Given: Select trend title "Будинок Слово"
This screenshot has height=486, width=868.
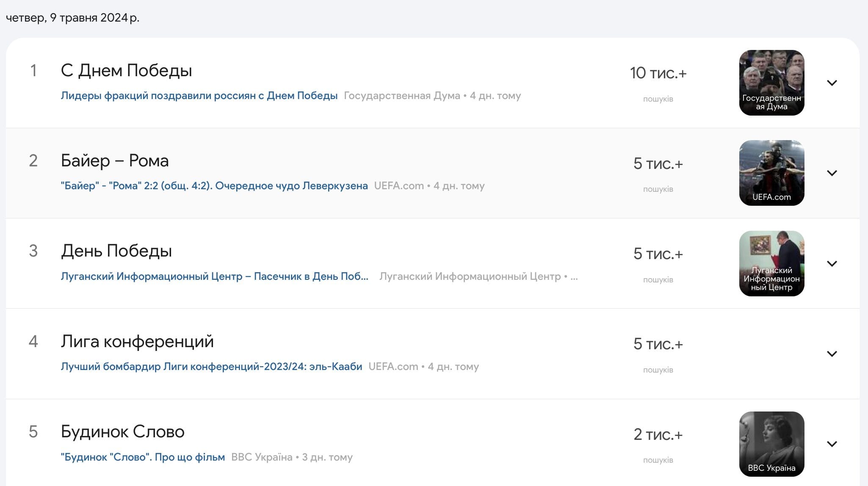Looking at the screenshot, I should tap(123, 432).
